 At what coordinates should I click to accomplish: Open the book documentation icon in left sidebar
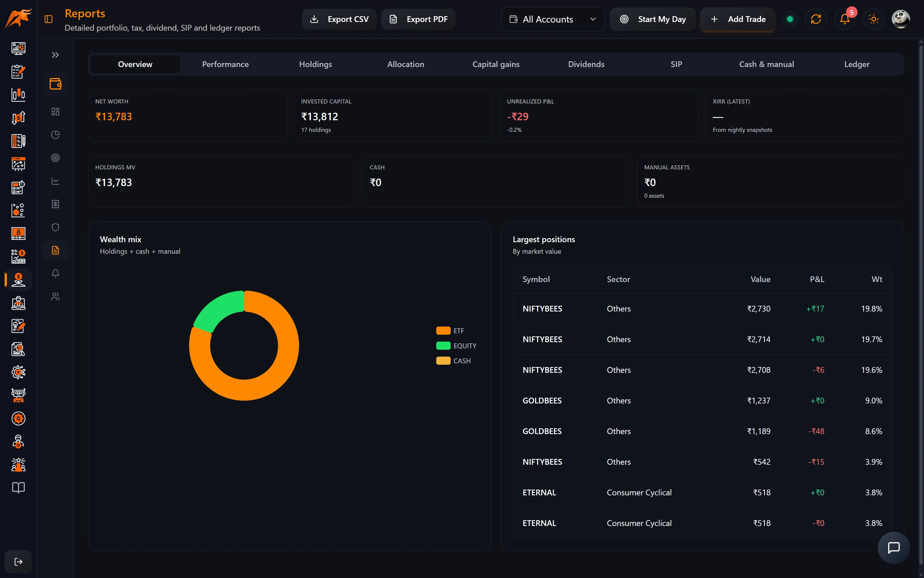coord(18,488)
